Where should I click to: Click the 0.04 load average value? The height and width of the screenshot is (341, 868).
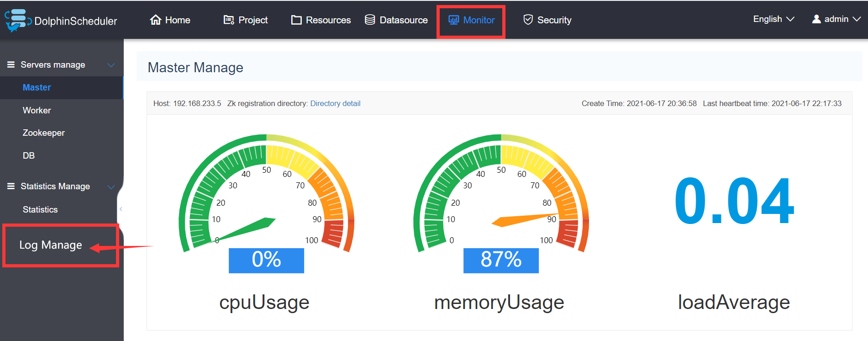pos(735,202)
